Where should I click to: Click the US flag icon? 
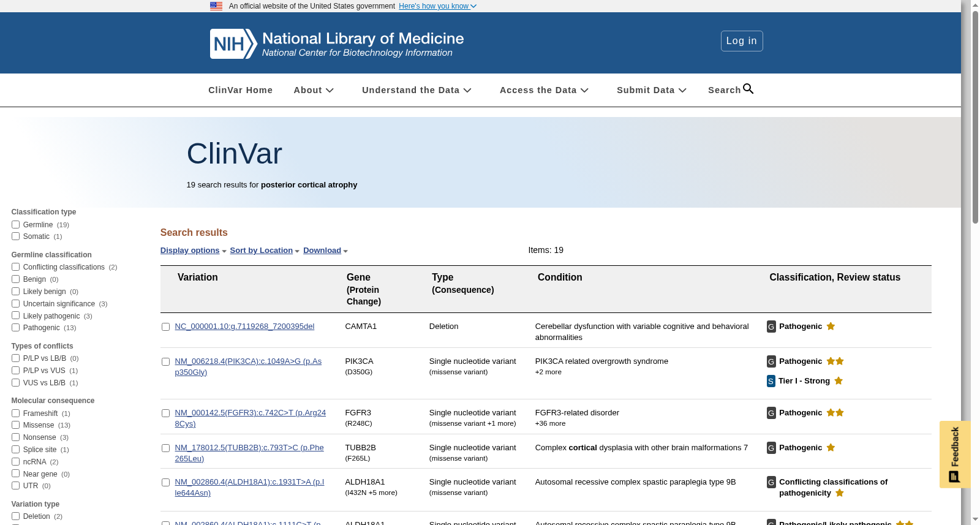click(x=216, y=6)
